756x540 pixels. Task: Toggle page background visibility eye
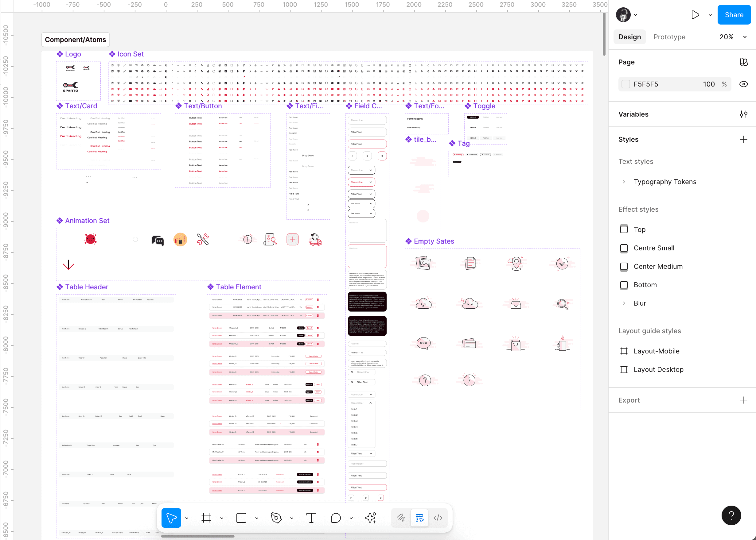pyautogui.click(x=743, y=84)
